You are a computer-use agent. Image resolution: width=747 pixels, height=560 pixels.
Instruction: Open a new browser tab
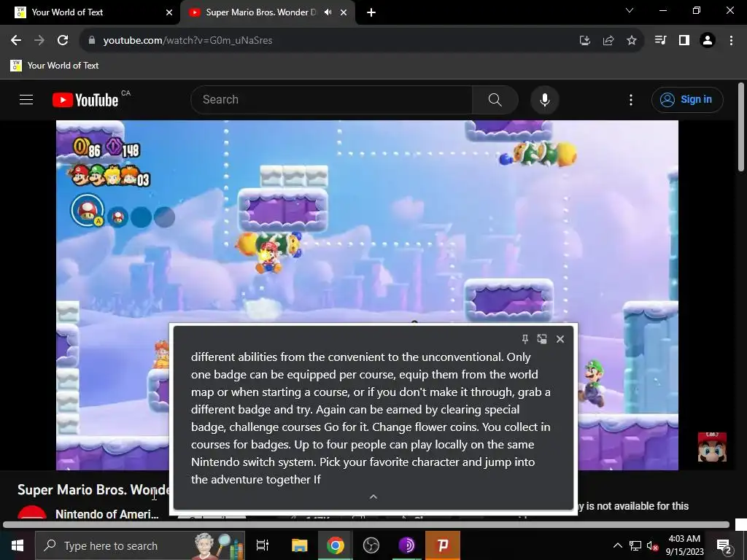pyautogui.click(x=371, y=12)
